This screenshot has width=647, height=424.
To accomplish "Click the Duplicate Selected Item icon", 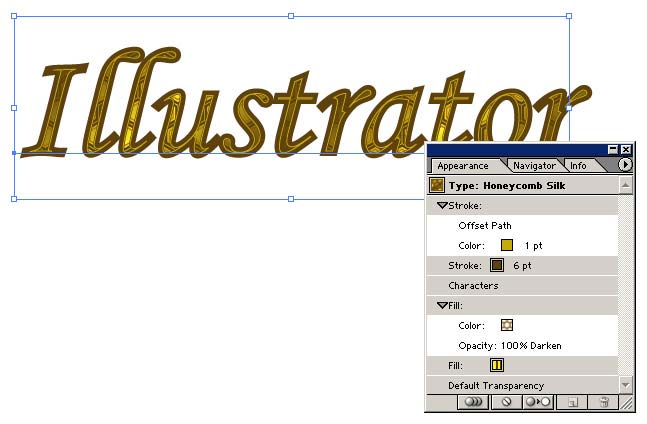I will pos(572,402).
